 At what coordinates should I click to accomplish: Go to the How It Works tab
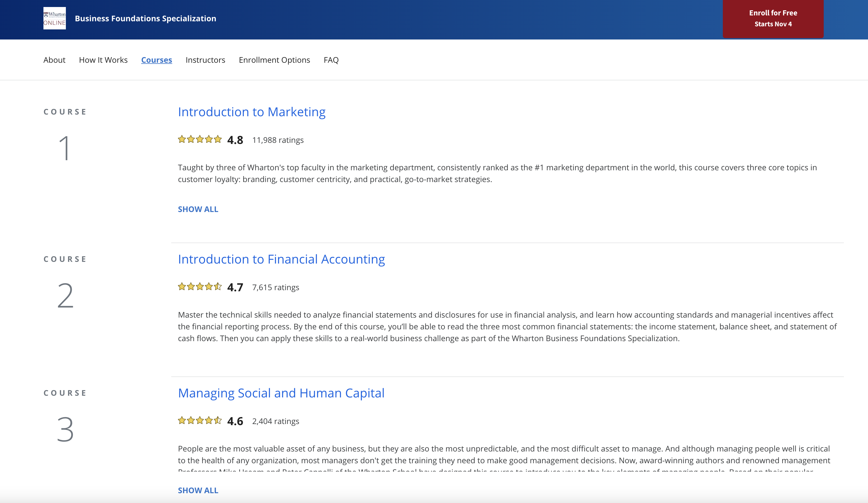(x=103, y=60)
